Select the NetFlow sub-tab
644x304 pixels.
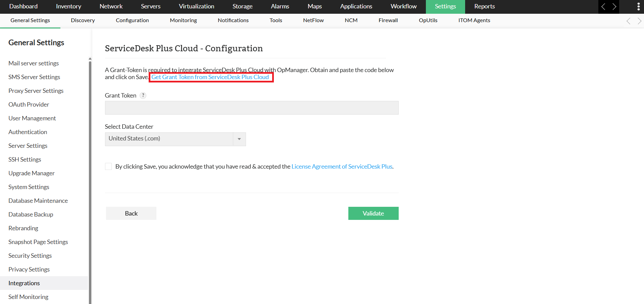point(313,20)
